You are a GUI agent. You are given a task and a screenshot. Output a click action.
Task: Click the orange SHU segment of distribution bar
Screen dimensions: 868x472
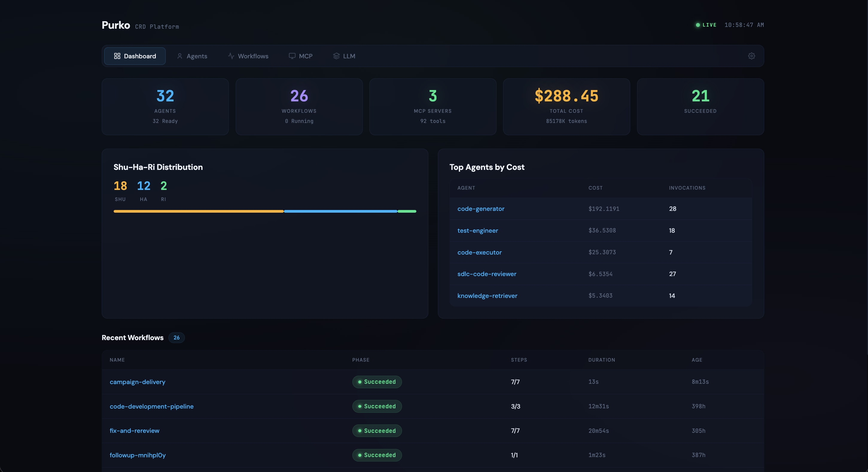click(199, 211)
